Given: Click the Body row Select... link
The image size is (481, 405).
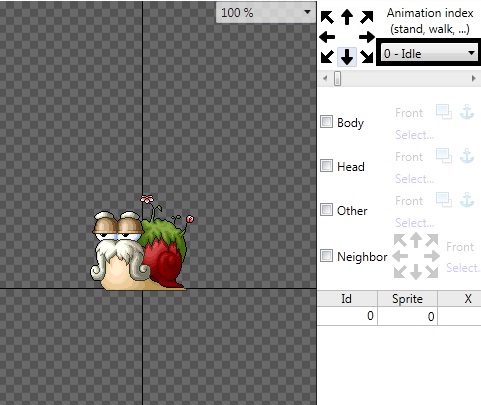Looking at the screenshot, I should pos(415,135).
